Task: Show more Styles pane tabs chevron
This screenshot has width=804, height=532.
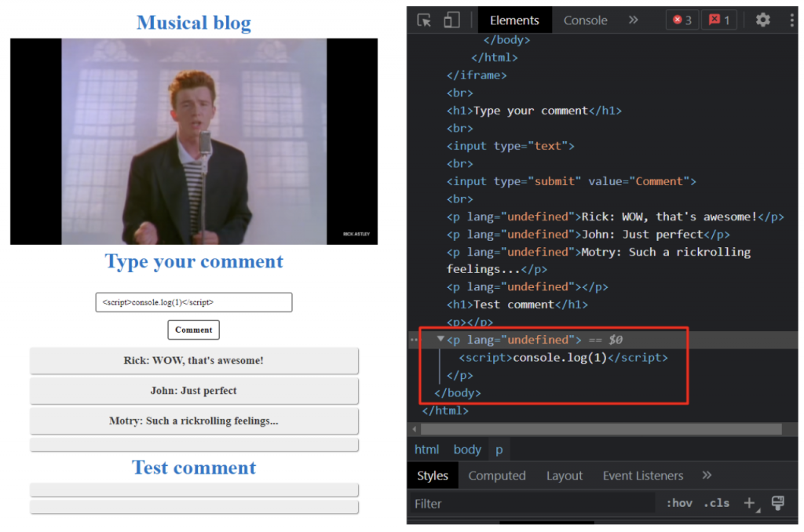Action: [707, 475]
